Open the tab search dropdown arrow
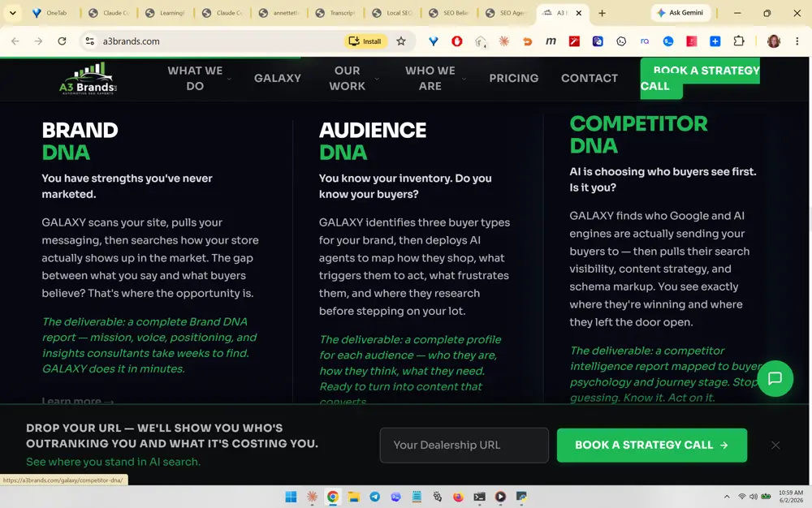812x508 pixels. pyautogui.click(x=12, y=13)
